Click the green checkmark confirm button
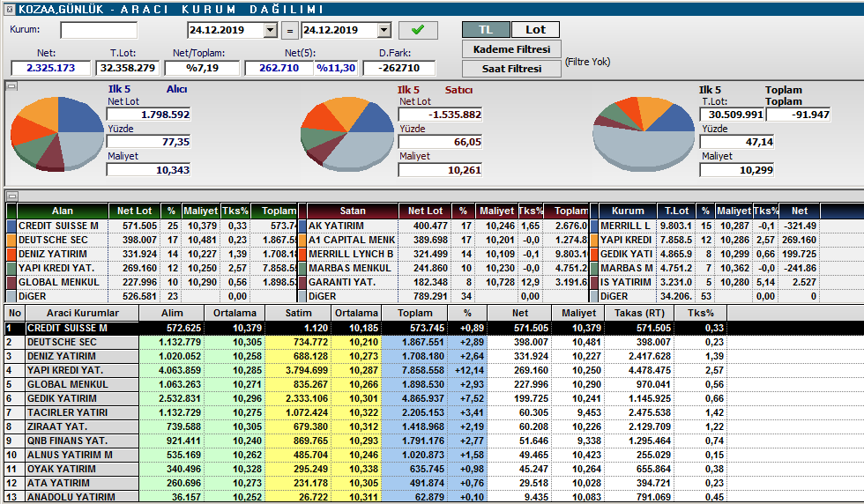 (418, 30)
